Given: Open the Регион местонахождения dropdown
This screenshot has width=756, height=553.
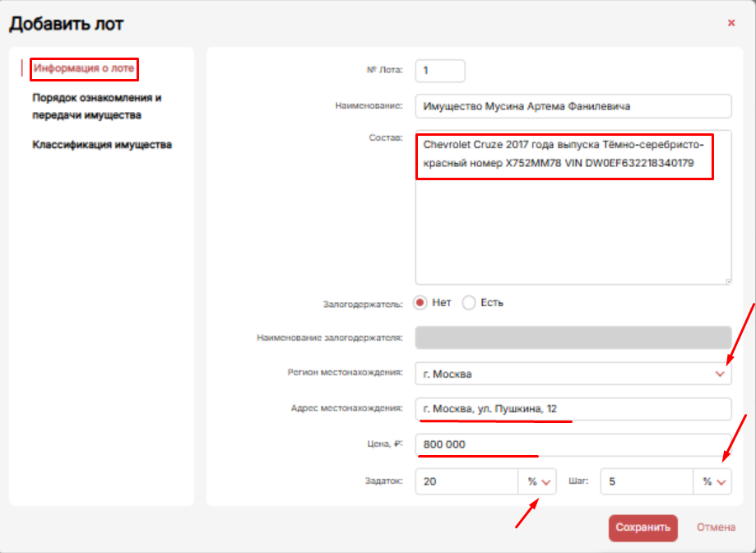Looking at the screenshot, I should pyautogui.click(x=573, y=374).
